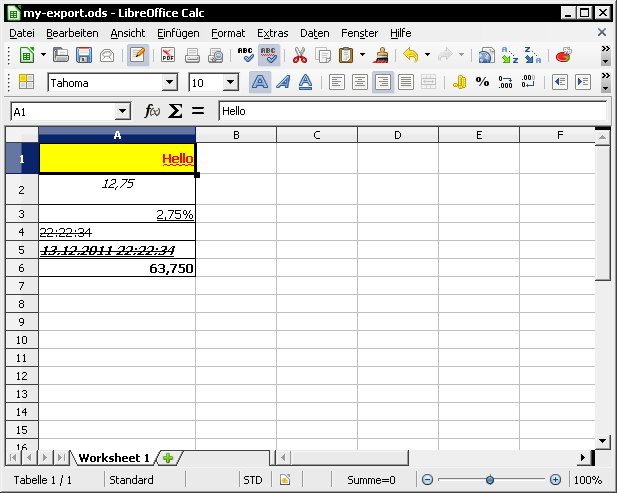617x493 pixels.
Task: Open the Function Wizard
Action: (x=152, y=112)
